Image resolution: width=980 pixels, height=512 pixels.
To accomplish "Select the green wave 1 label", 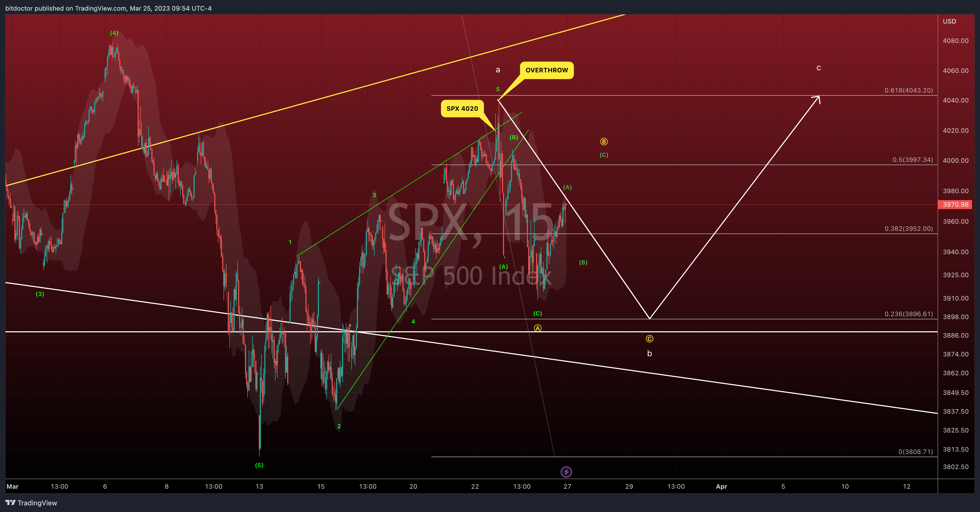I will [290, 242].
